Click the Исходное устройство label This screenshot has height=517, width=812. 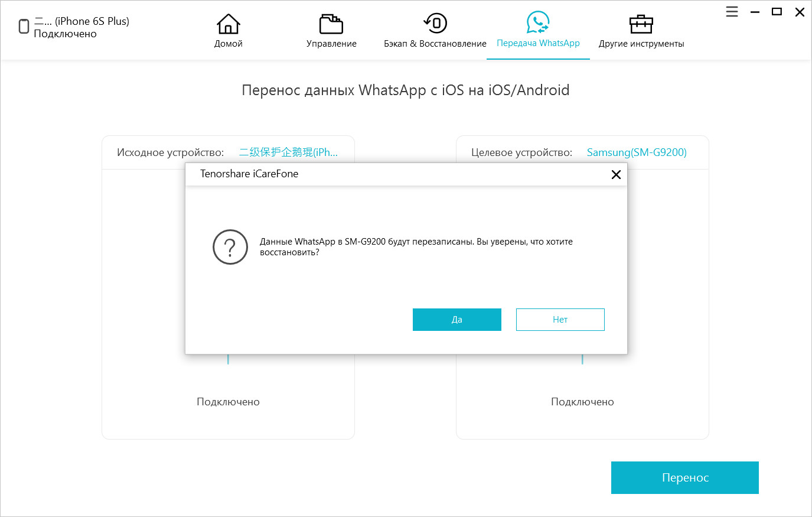(x=170, y=152)
